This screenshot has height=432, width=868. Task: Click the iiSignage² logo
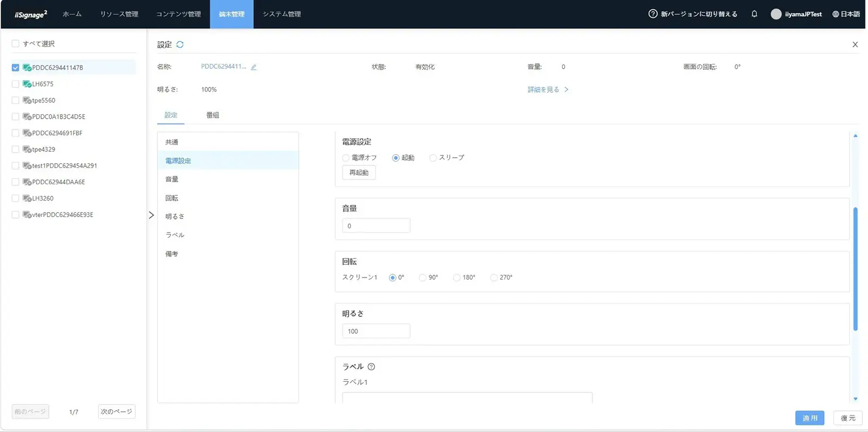pyautogui.click(x=31, y=14)
